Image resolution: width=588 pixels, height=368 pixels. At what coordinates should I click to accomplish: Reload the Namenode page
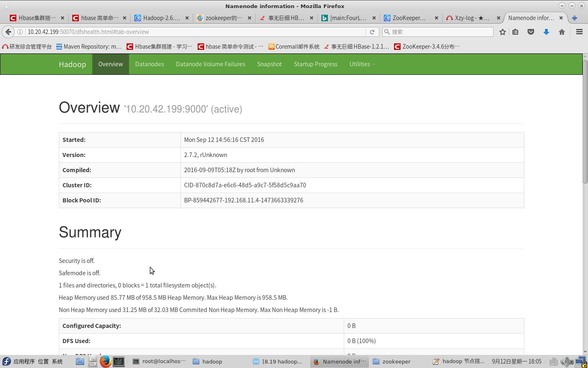tap(372, 32)
